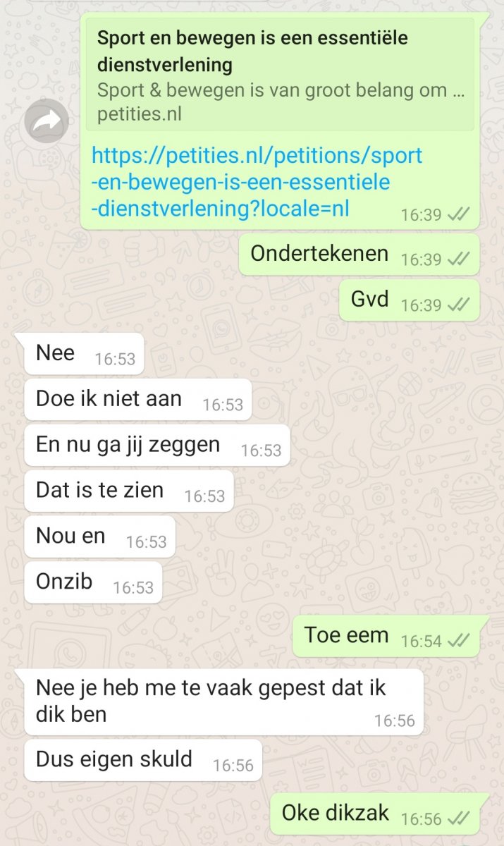
Task: Tap read ticks on the Oke dikzak message
Action: tap(458, 819)
